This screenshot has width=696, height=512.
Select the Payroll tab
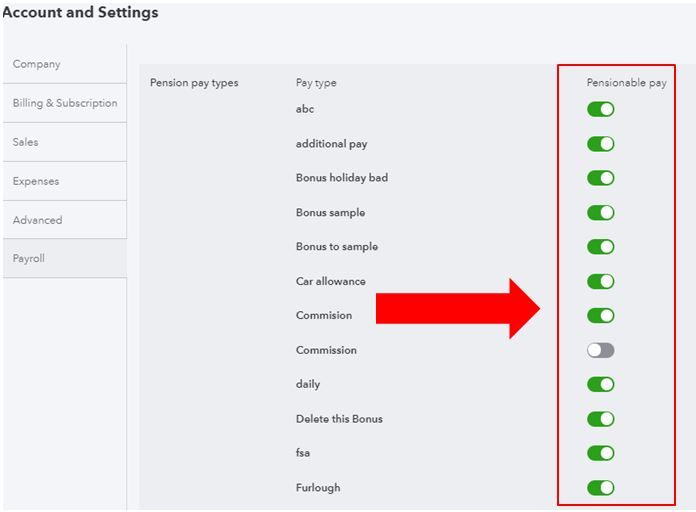65,258
